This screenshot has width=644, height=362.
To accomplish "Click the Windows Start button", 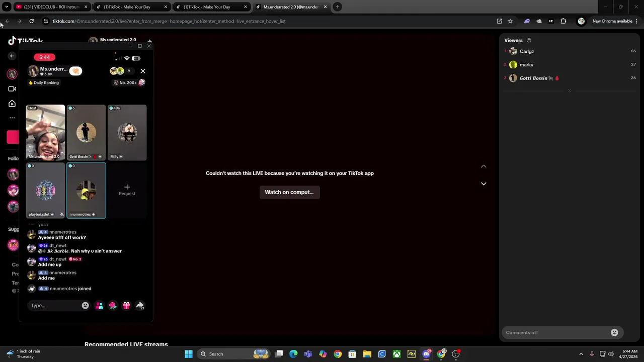I will pos(189,354).
